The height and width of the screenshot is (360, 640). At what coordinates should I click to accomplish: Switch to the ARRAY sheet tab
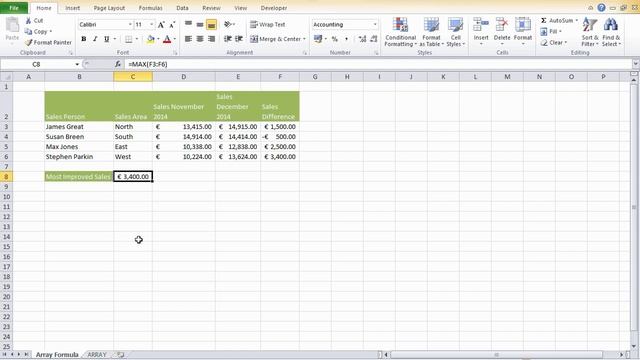[97, 355]
